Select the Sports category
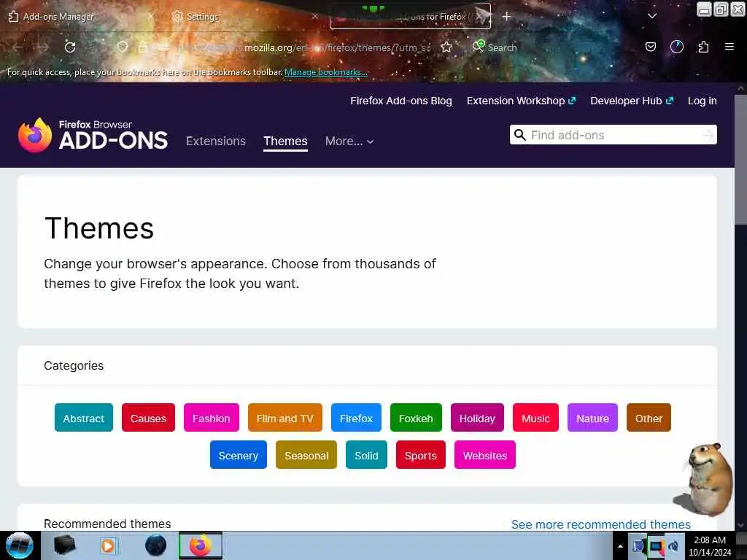 [x=421, y=455]
